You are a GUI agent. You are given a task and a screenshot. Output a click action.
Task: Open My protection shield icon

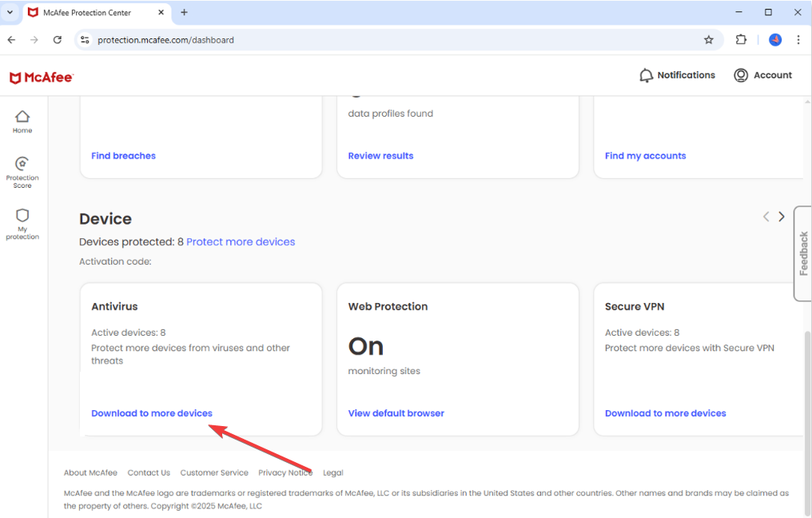(22, 222)
